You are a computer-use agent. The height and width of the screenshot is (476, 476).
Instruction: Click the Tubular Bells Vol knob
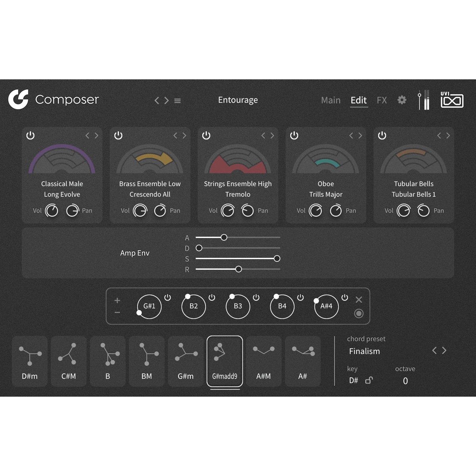404,211
